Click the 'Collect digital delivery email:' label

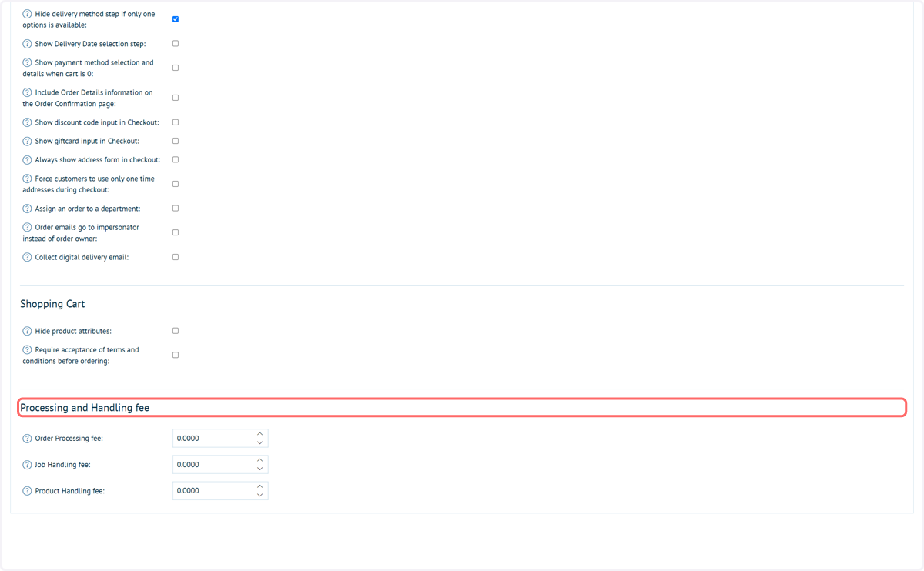pos(82,257)
